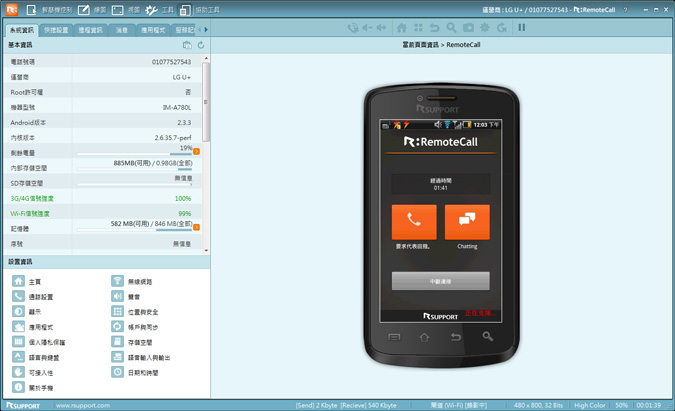Open the view menu with screen icon
The width and height of the screenshot is (675, 411).
tap(126, 9)
